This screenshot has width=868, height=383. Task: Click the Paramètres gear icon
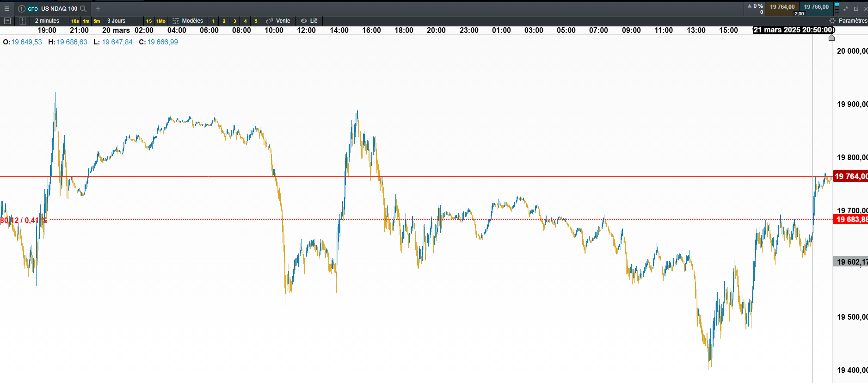click(x=832, y=21)
